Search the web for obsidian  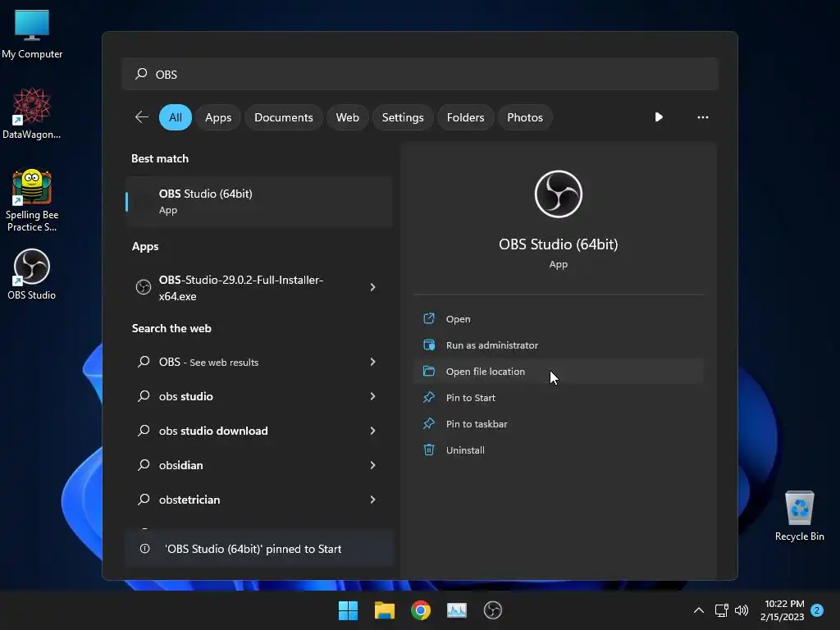(x=259, y=464)
